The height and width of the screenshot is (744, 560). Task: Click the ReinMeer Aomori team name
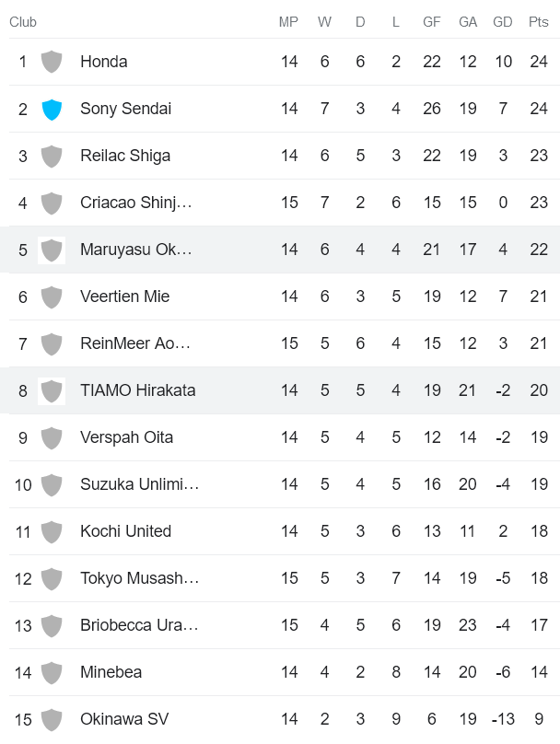click(135, 343)
